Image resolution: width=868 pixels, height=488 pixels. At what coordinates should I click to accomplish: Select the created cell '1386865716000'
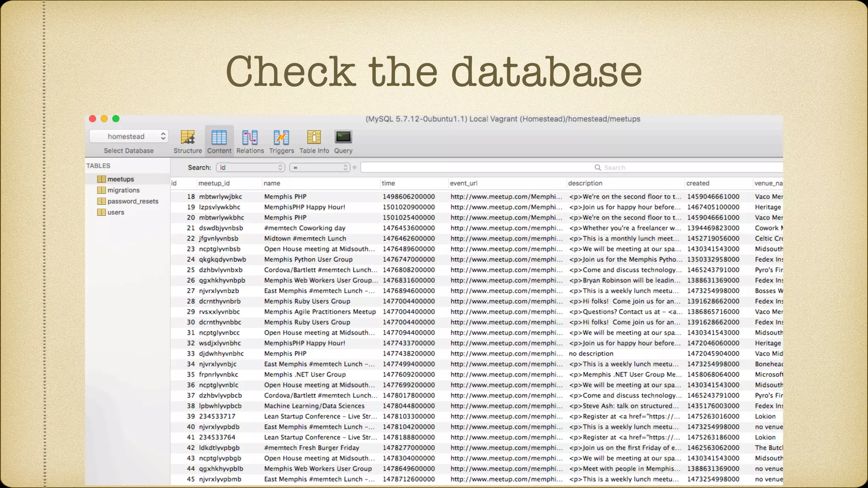pyautogui.click(x=713, y=312)
